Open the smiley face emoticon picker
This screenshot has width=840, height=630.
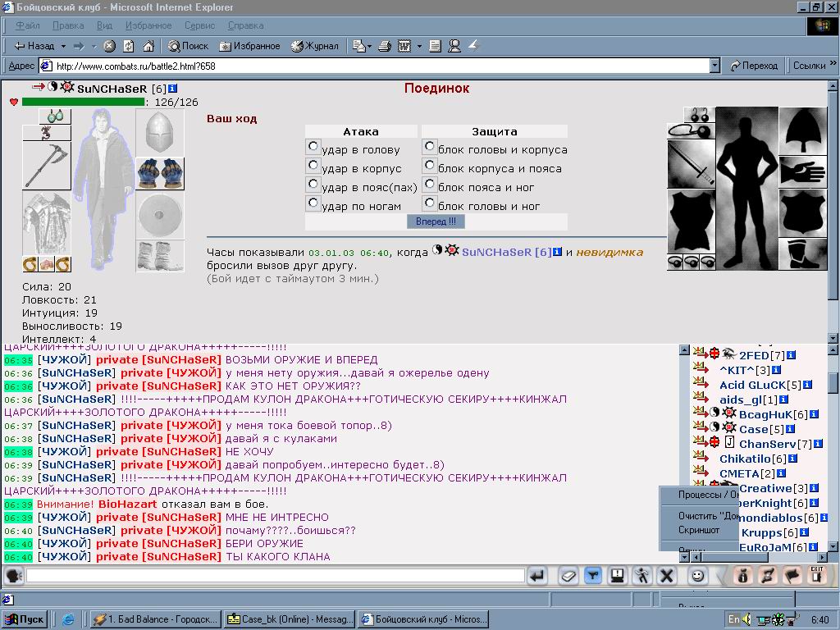pos(697,576)
